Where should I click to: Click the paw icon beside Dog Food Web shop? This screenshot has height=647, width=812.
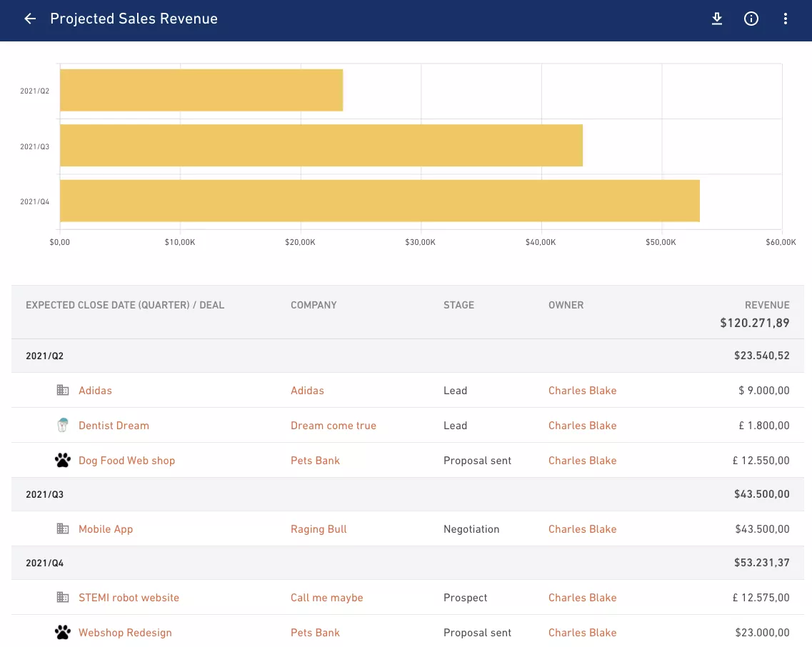click(x=63, y=460)
